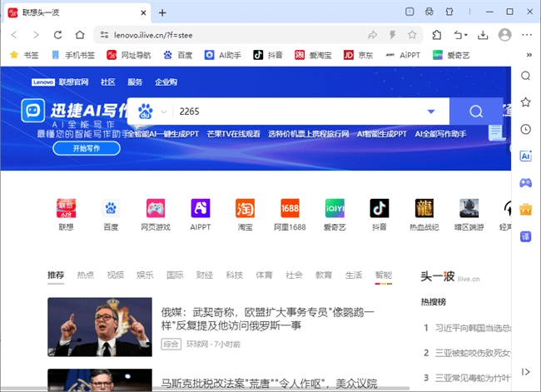Open the incognito mask icon in title bar

pyautogui.click(x=429, y=12)
